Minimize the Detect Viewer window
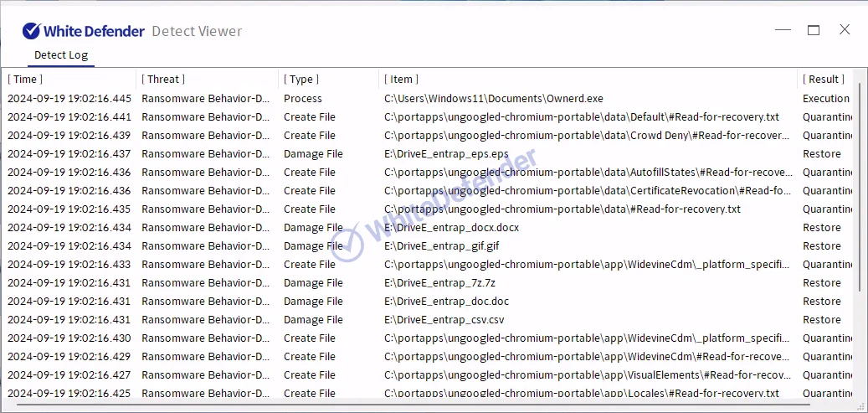 tap(783, 30)
